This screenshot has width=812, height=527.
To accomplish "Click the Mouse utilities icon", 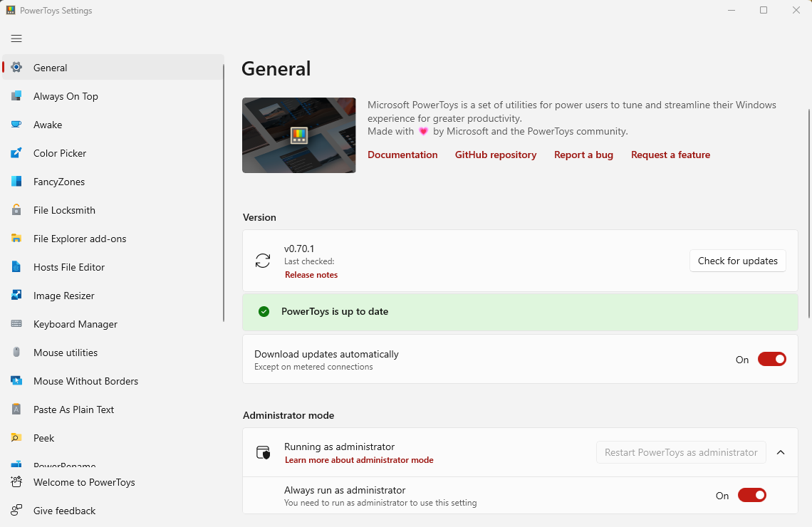I will coord(16,352).
